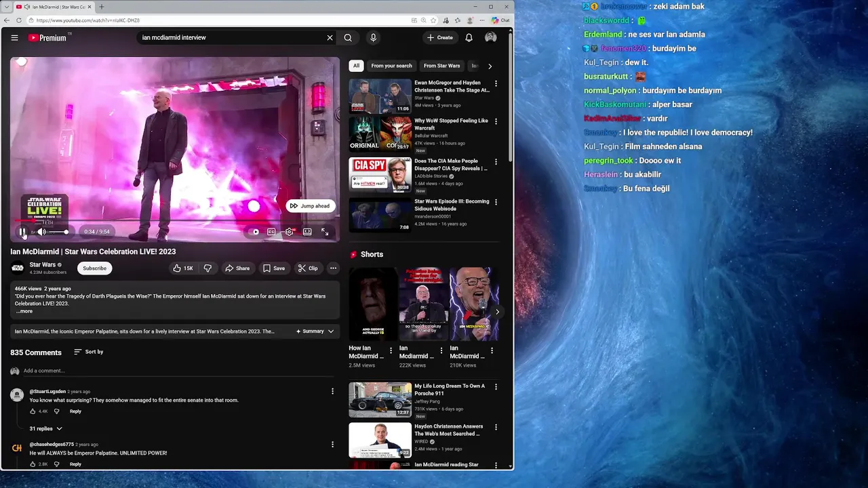868x488 pixels.
Task: Select the From Star Wars chip
Action: [441, 66]
